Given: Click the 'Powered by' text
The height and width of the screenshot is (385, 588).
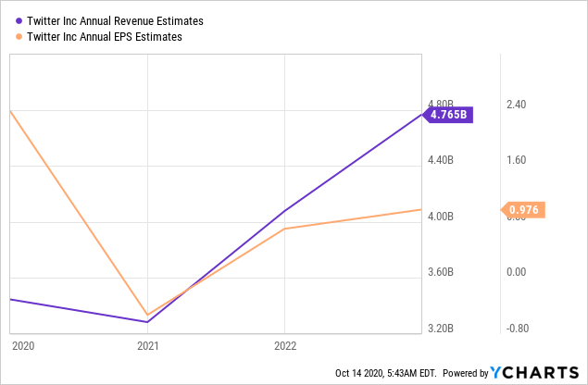Looking at the screenshot, I should click(466, 373).
